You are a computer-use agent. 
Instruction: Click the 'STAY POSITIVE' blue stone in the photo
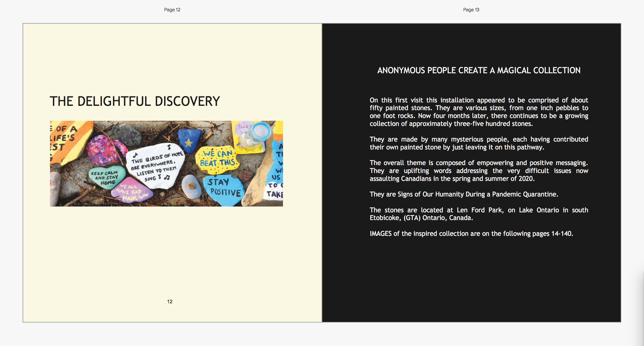coord(224,190)
